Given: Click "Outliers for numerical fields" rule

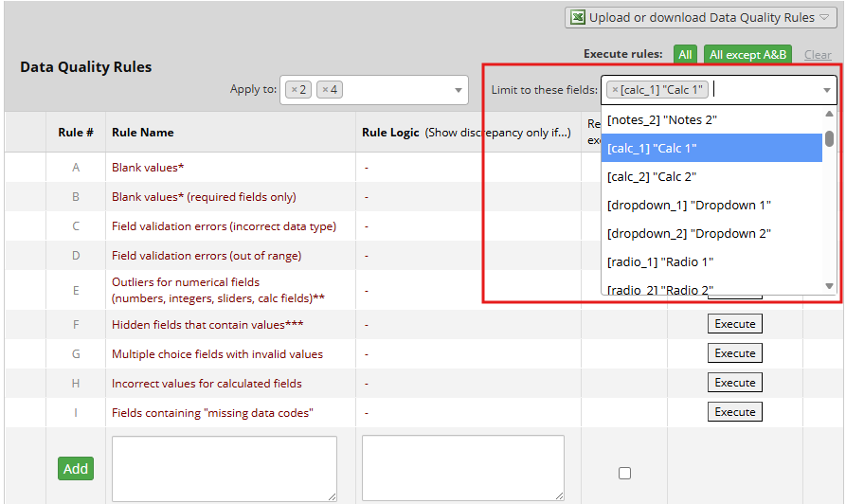Looking at the screenshot, I should [218, 290].
